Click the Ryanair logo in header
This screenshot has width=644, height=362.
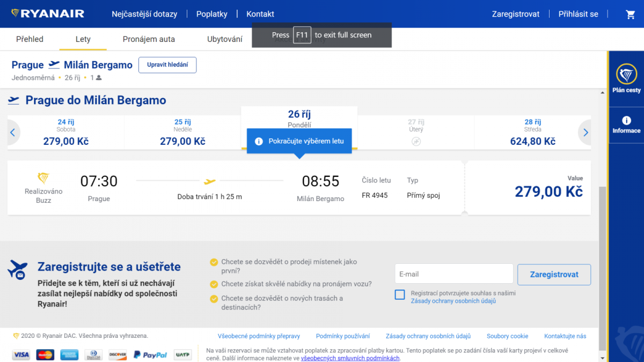click(x=48, y=13)
